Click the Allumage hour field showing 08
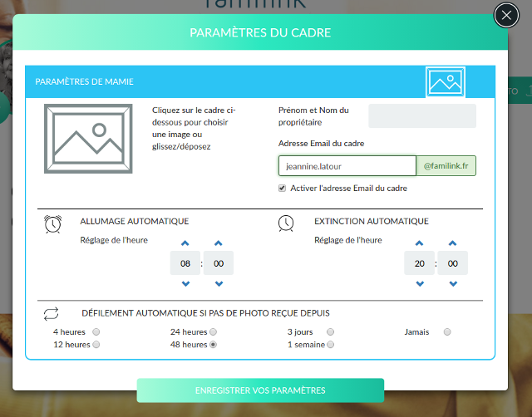Image resolution: width=532 pixels, height=417 pixels. [x=185, y=263]
